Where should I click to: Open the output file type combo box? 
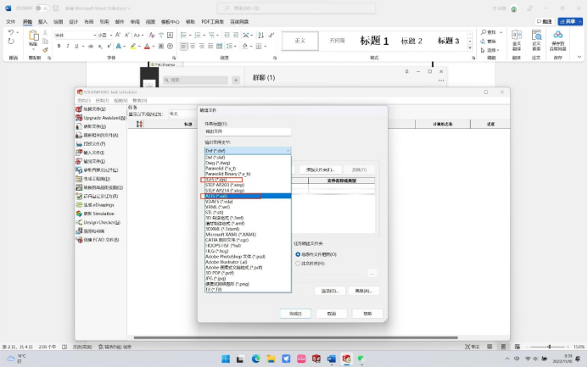coord(248,151)
